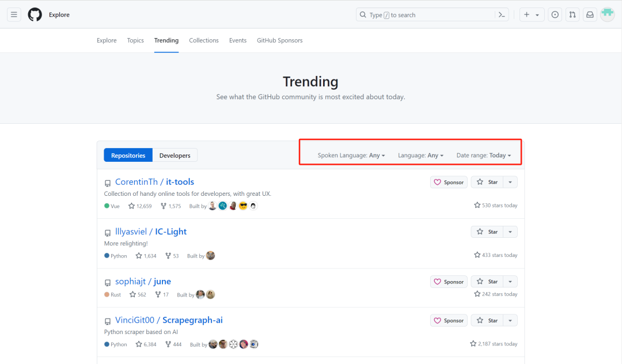Image resolution: width=622 pixels, height=364 pixels.
Task: Expand star list dropdown for Scrapegraph-ai
Action: point(510,320)
